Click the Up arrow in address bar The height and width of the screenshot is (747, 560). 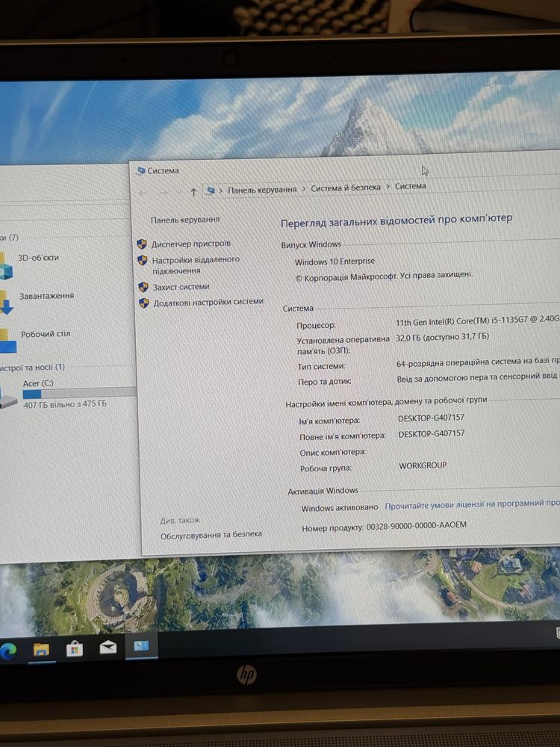193,192
